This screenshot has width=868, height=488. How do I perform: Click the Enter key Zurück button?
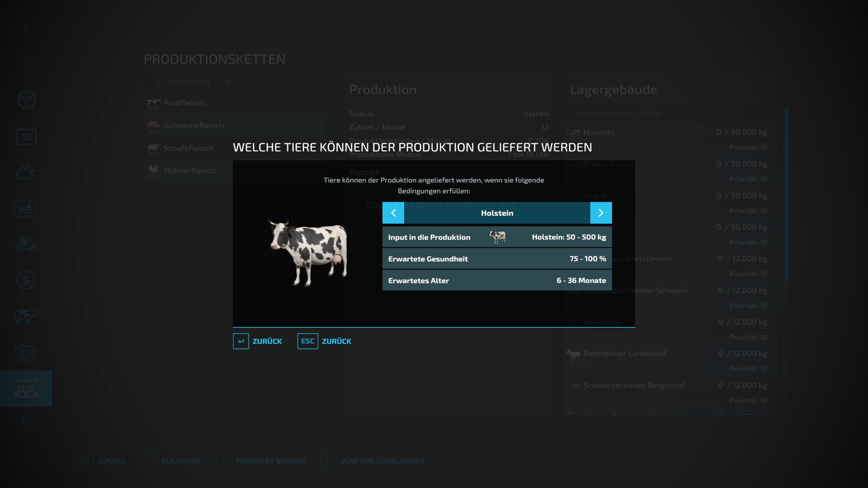(258, 341)
